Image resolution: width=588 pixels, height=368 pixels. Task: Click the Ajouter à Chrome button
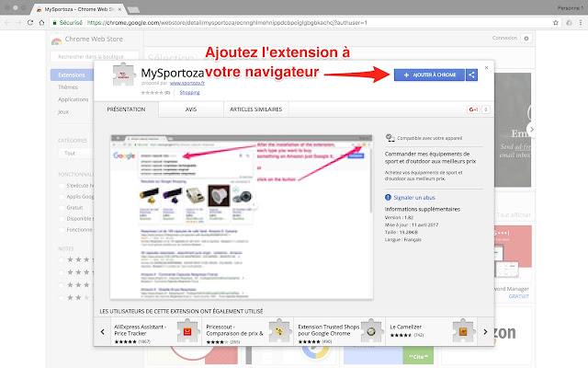(x=429, y=75)
